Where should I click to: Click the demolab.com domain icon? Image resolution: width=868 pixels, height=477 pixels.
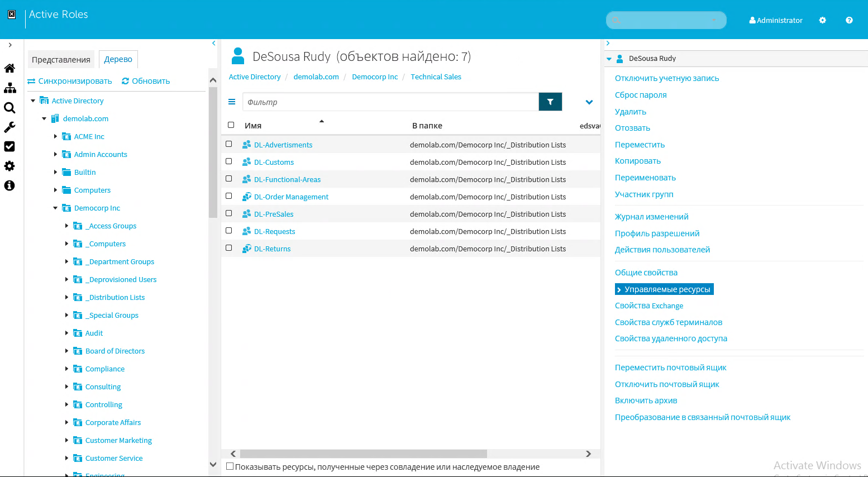pos(55,118)
